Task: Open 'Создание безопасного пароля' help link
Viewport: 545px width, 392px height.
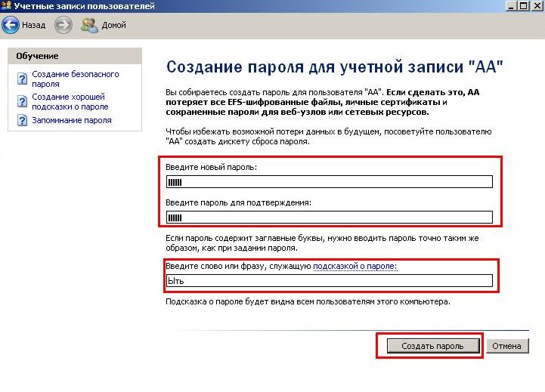Action: tap(76, 79)
